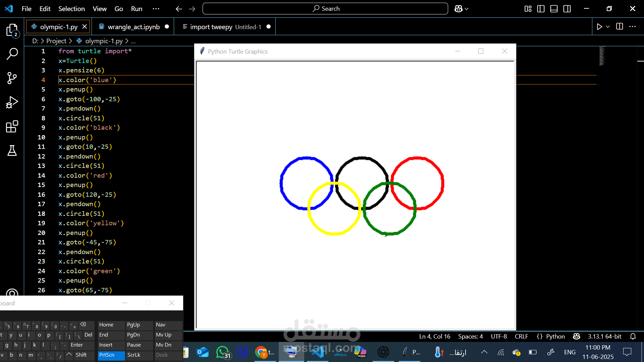The width and height of the screenshot is (644, 362).
Task: Show more menus via the ellipsis
Action: click(156, 9)
